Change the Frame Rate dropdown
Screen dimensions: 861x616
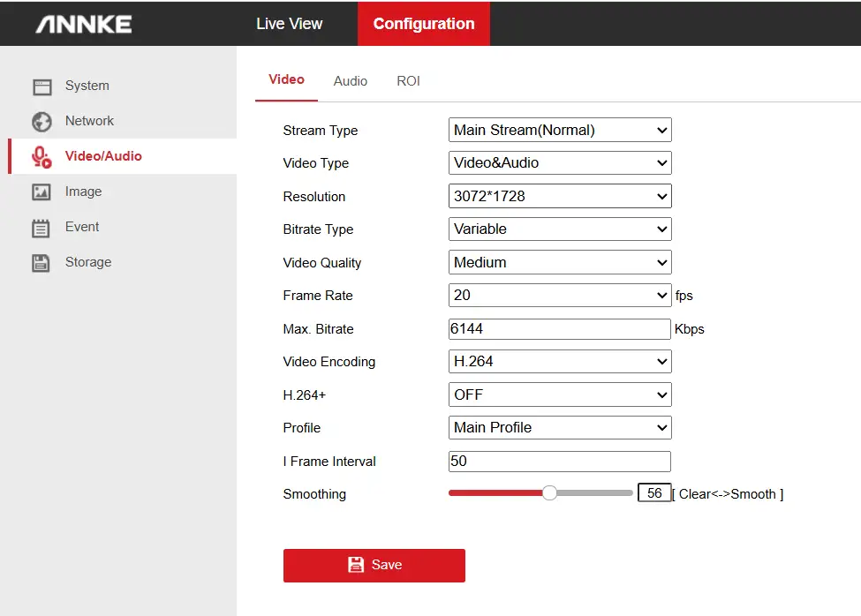(560, 296)
